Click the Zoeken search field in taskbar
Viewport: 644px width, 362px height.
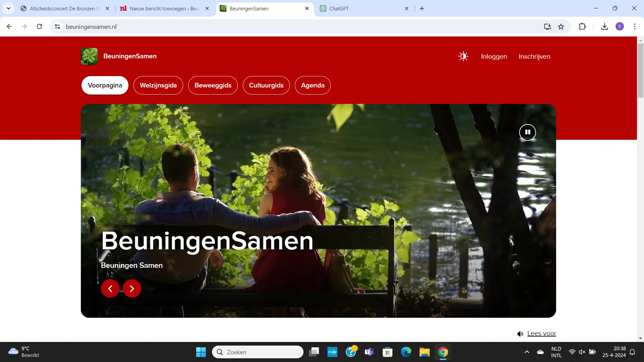[258, 352]
